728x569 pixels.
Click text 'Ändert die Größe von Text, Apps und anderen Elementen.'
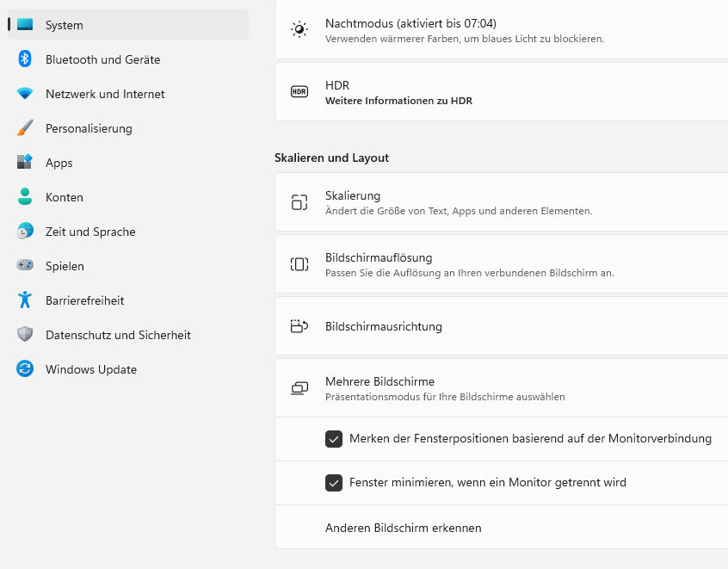(x=459, y=211)
